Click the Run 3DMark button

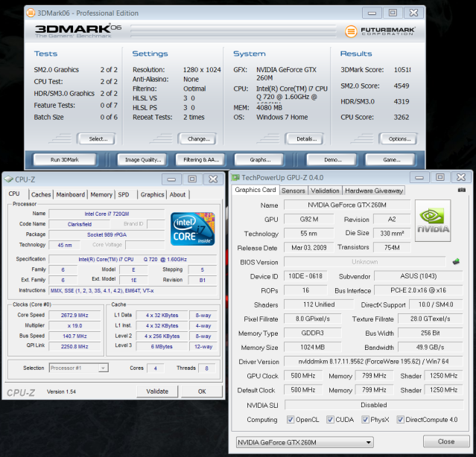65,160
